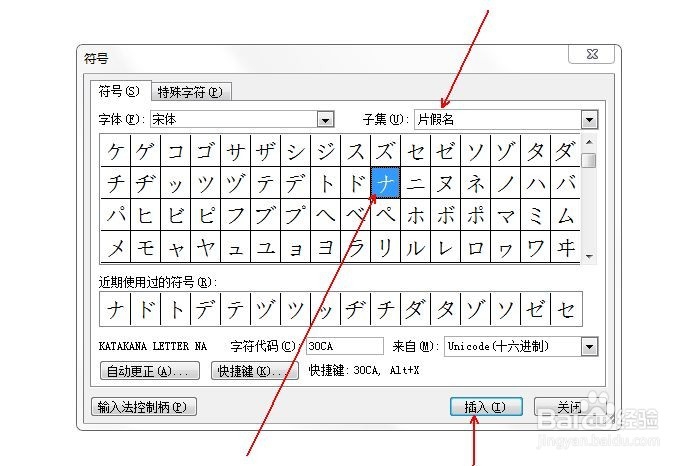The width and height of the screenshot is (700, 466).
Task: Open the 快捷键(K)... shortcut key button
Action: (254, 371)
